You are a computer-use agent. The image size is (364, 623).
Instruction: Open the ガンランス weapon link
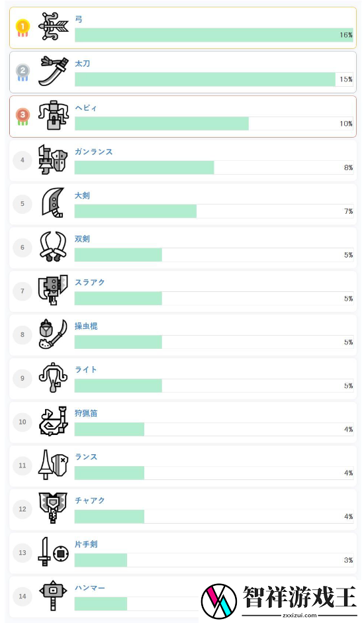click(94, 152)
